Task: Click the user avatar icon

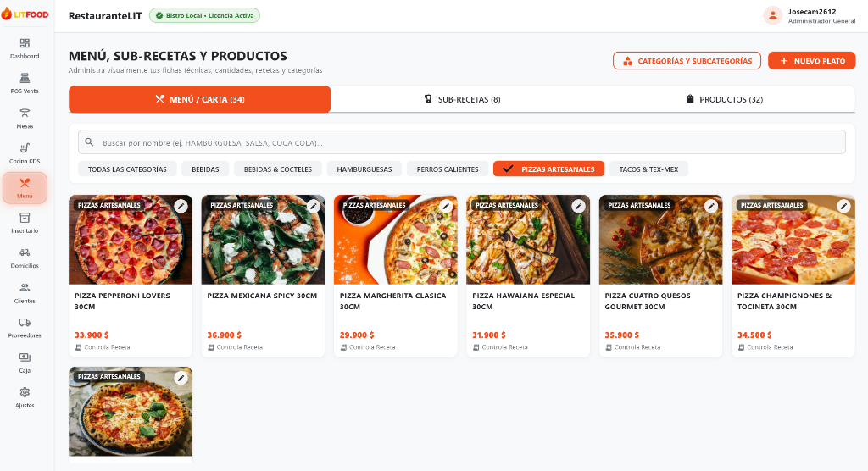Action: 773,15
